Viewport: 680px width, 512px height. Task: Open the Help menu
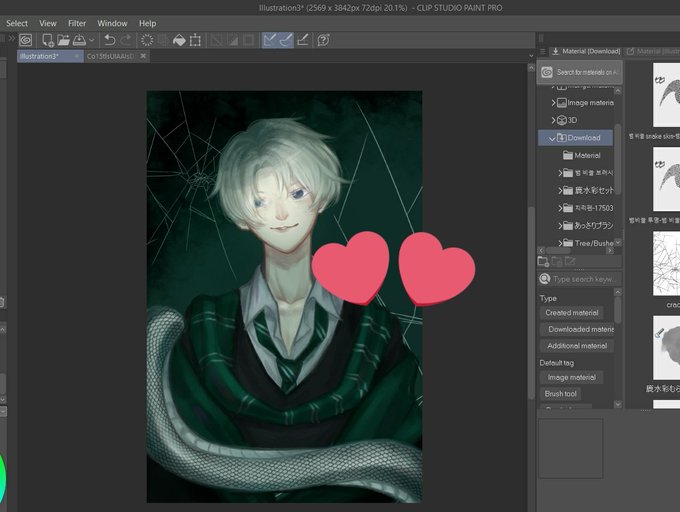147,23
